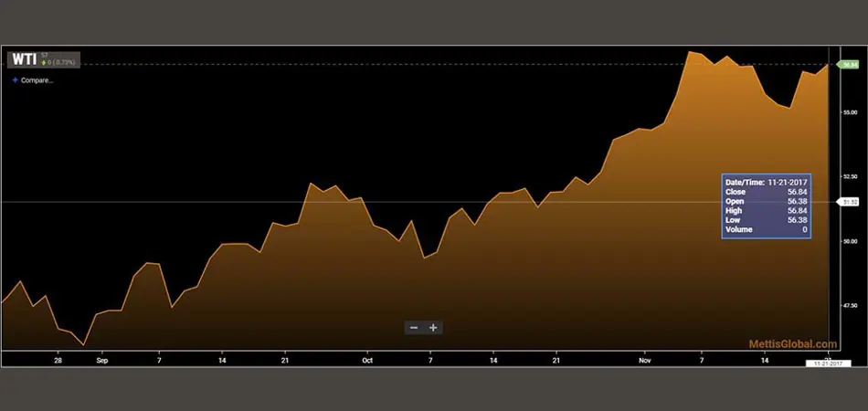Click the zoom in plus button
This screenshot has width=868, height=411.
(433, 328)
